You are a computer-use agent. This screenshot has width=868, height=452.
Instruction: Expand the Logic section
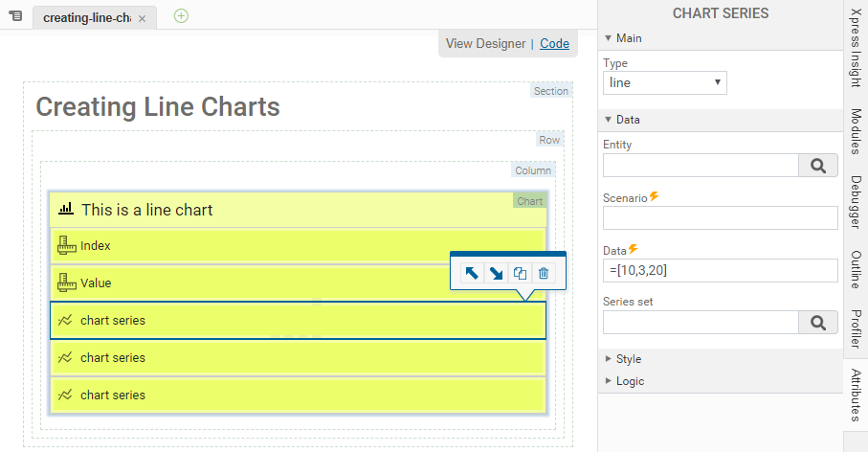[x=630, y=381]
